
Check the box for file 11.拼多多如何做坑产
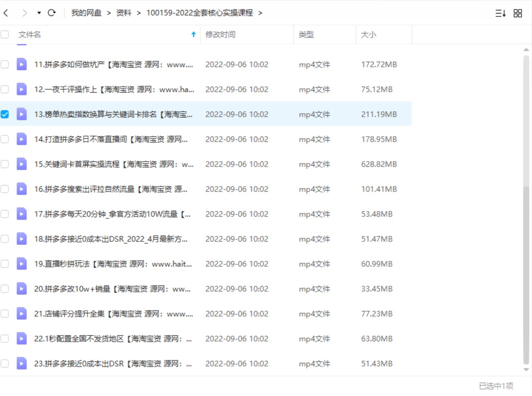(x=5, y=64)
